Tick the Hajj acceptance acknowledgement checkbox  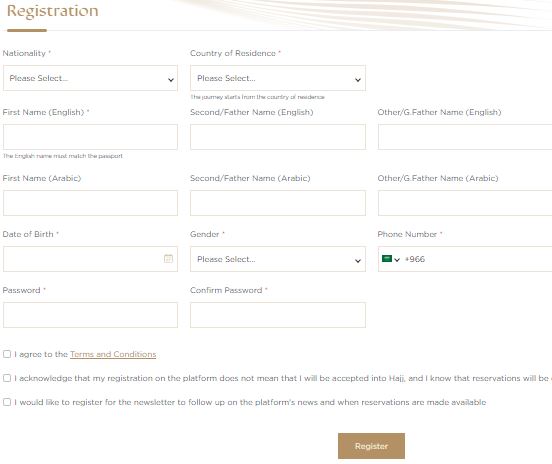tap(7, 378)
